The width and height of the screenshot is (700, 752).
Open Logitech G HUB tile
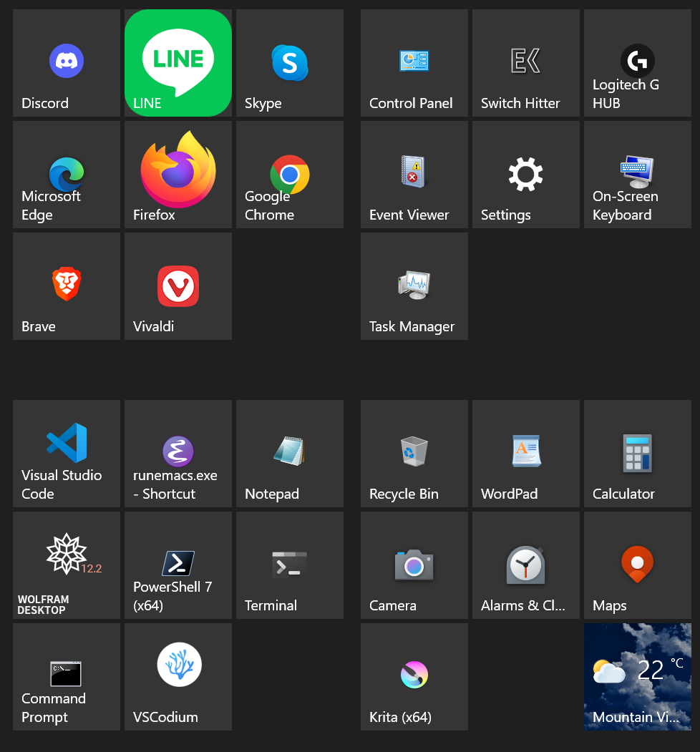point(638,63)
